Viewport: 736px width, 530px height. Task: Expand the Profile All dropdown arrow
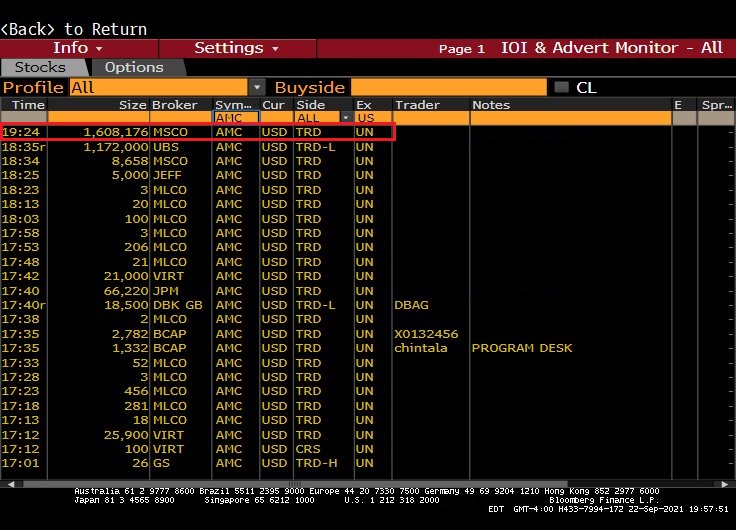point(257,87)
